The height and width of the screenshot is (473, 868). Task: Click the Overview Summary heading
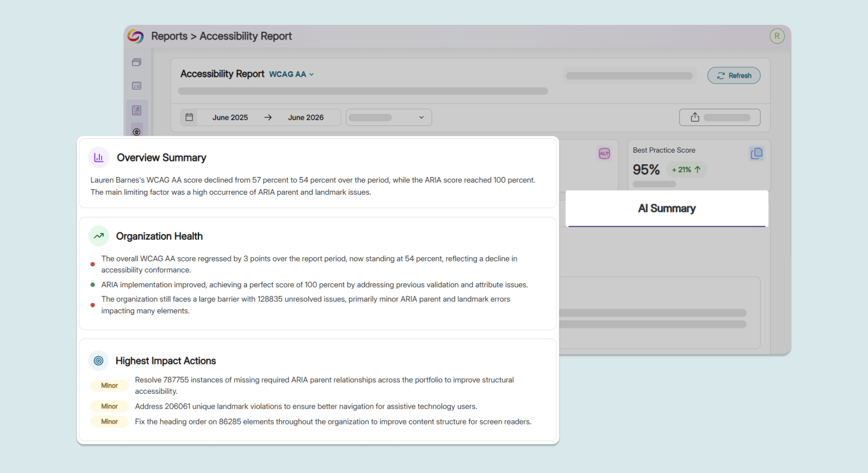[161, 157]
